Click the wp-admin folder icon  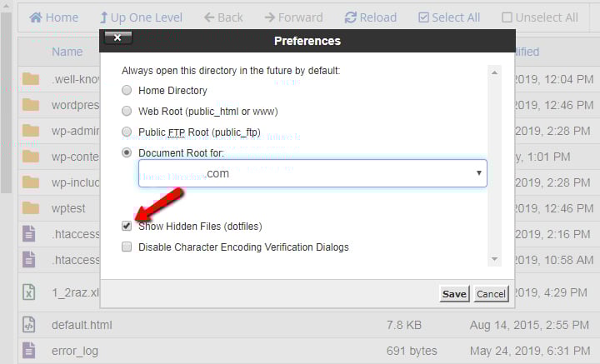coord(31,131)
